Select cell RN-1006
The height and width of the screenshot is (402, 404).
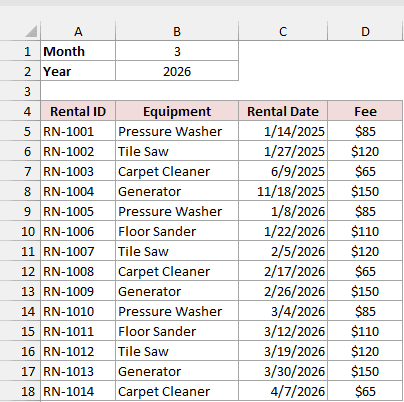click(x=78, y=231)
